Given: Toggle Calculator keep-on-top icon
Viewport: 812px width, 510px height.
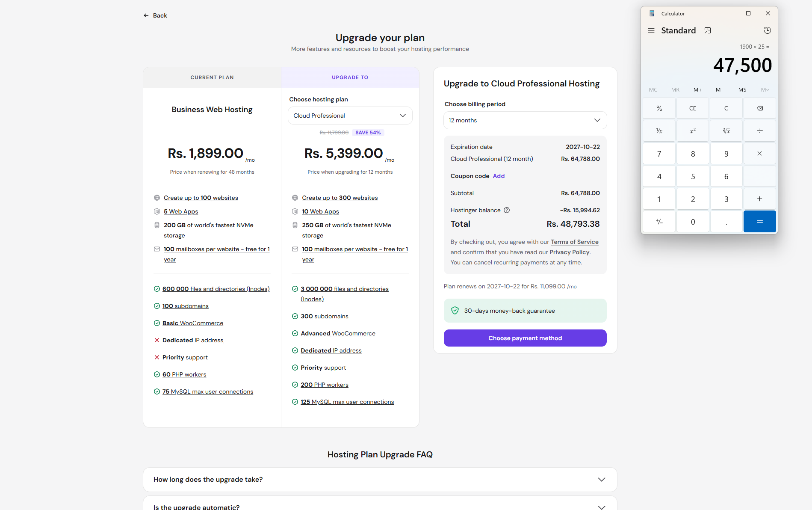Looking at the screenshot, I should 708,30.
